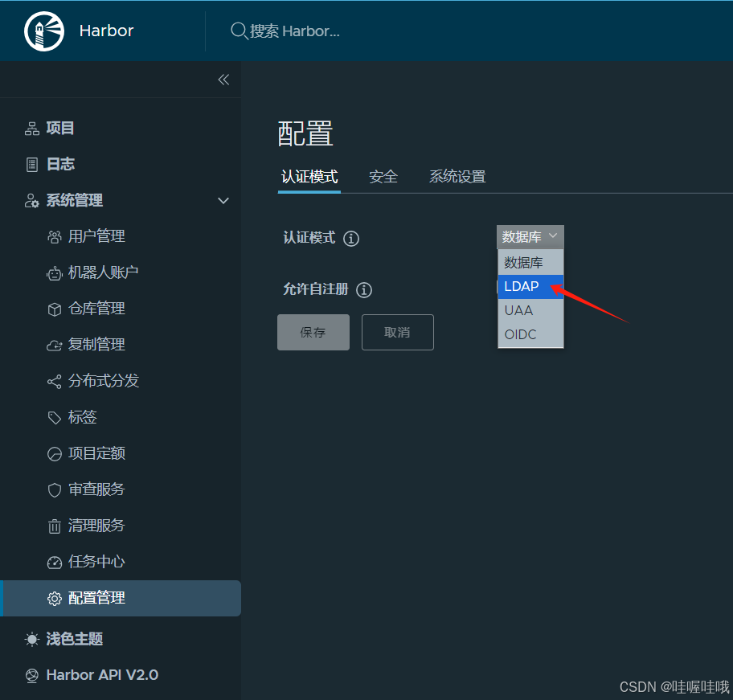Click the 分布式分发 share icon
The width and height of the screenshot is (733, 700).
[54, 381]
